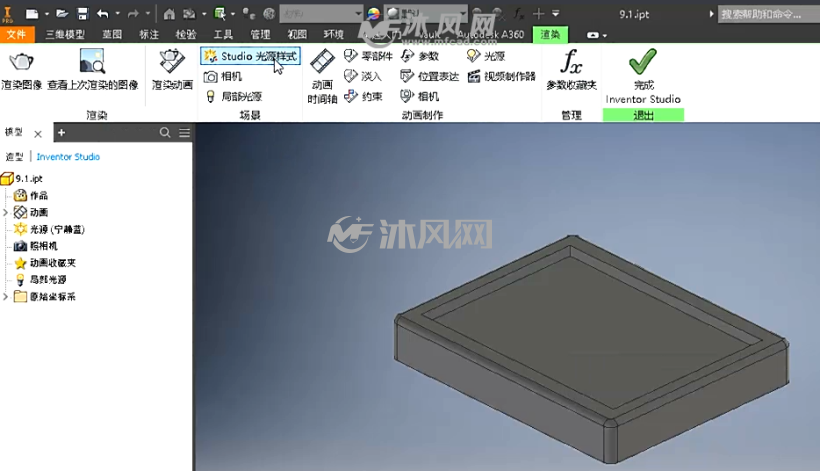The height and width of the screenshot is (471, 820).
Task: Switch to the 环境 environments tab
Action: [334, 35]
